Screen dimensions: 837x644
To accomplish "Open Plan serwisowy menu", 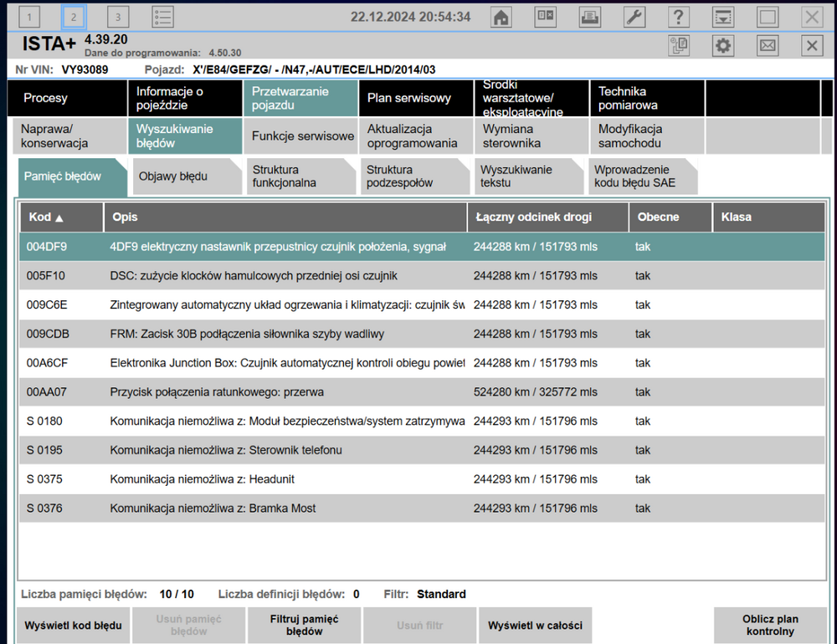I will coord(416,98).
